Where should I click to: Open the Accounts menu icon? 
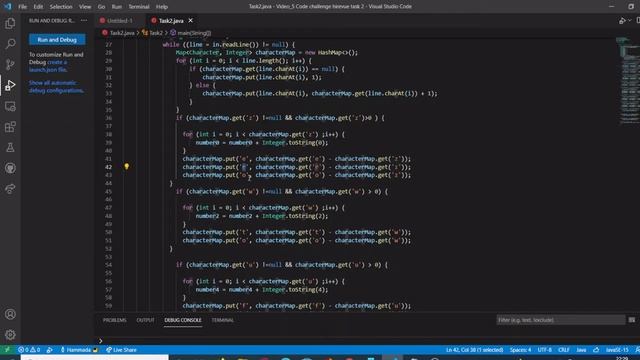10,314
